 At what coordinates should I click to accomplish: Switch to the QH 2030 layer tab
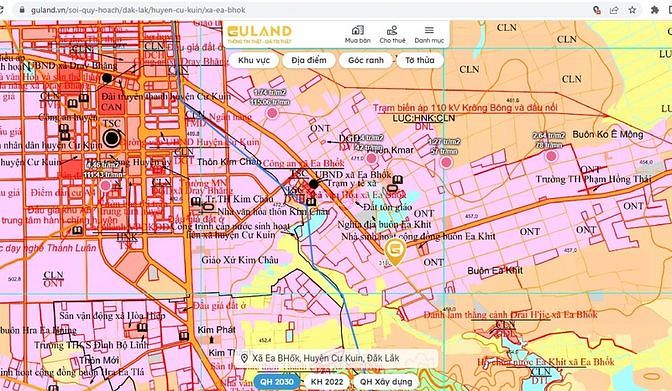277,382
